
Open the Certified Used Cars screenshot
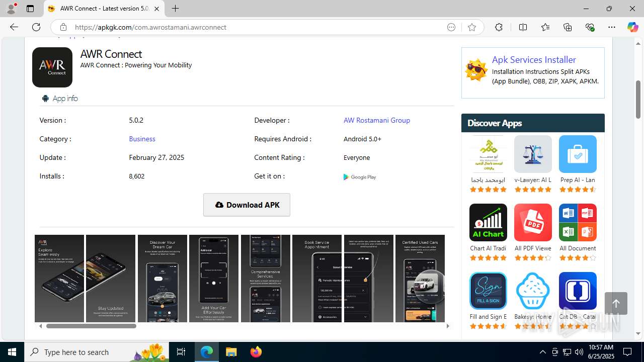420,278
